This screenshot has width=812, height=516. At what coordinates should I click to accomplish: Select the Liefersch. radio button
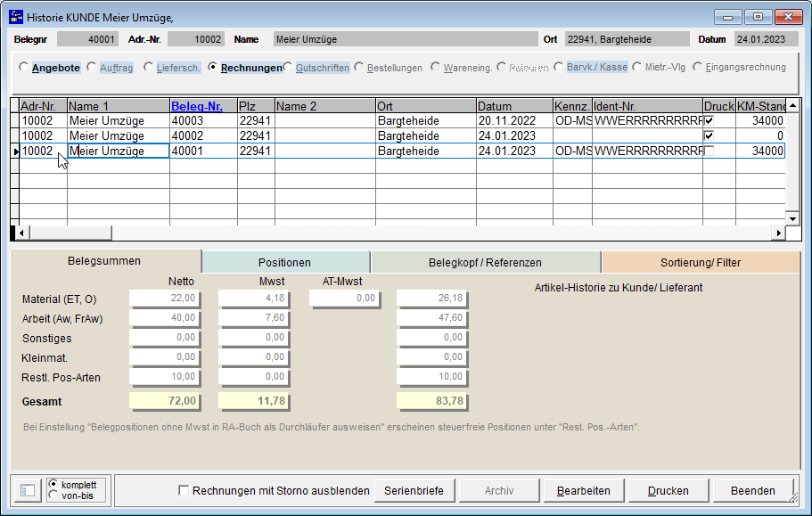(x=148, y=67)
